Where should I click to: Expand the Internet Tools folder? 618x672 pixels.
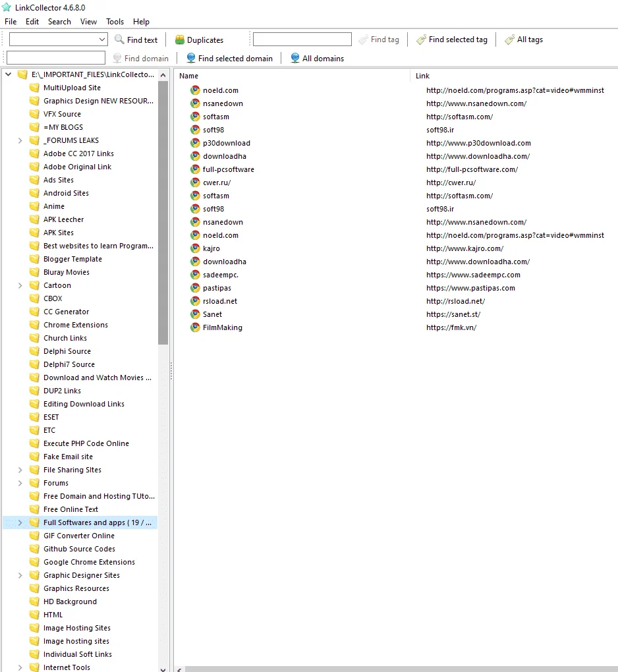pos(20,667)
